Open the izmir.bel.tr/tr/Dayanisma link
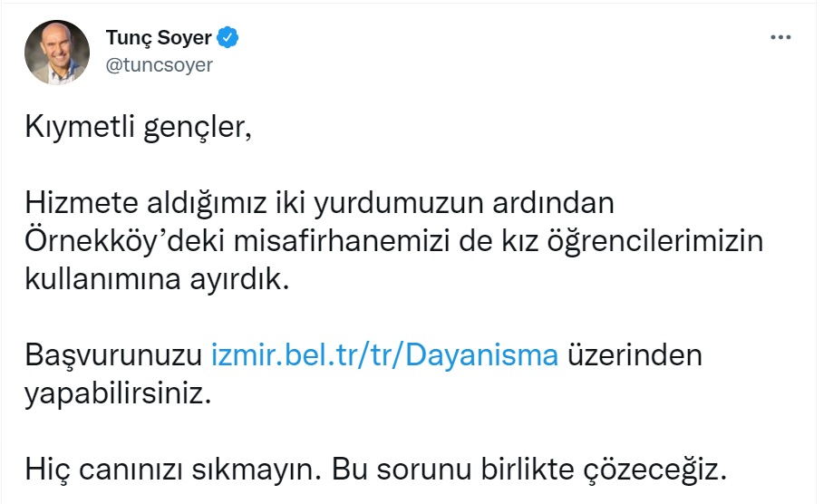 pos(384,354)
